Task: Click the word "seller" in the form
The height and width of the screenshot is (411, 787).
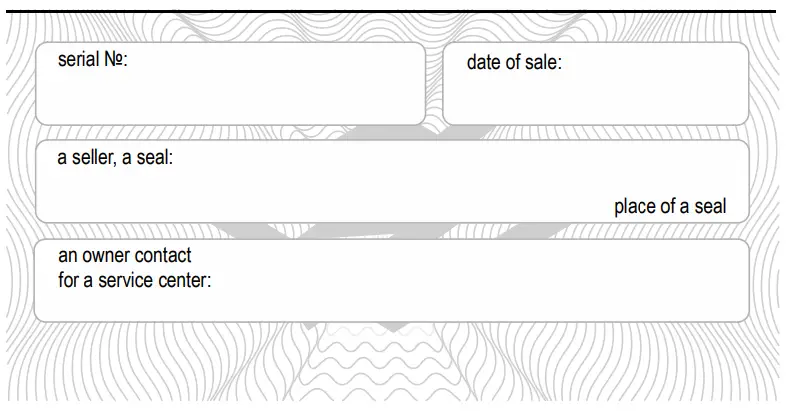Action: click(93, 158)
